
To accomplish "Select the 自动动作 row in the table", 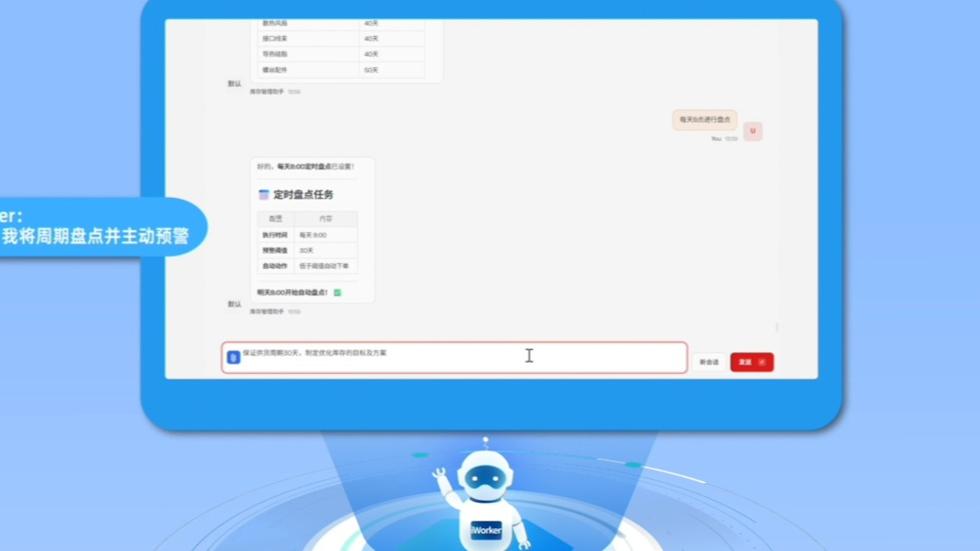I will point(308,266).
